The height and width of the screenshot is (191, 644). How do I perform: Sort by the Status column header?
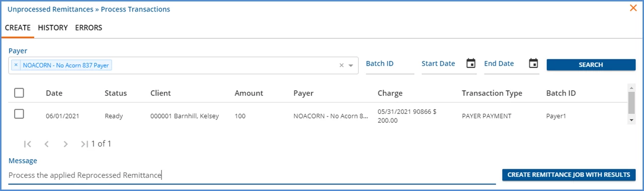pyautogui.click(x=116, y=93)
